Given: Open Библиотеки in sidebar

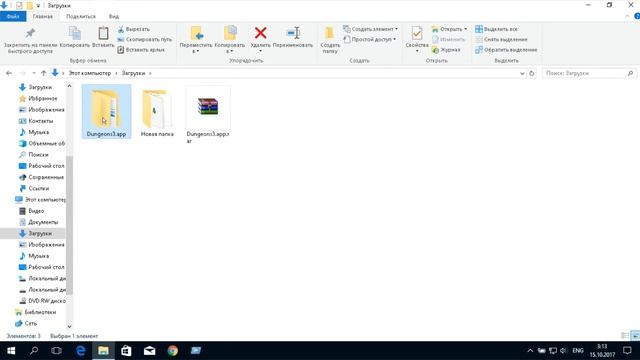Looking at the screenshot, I should tap(35, 312).
